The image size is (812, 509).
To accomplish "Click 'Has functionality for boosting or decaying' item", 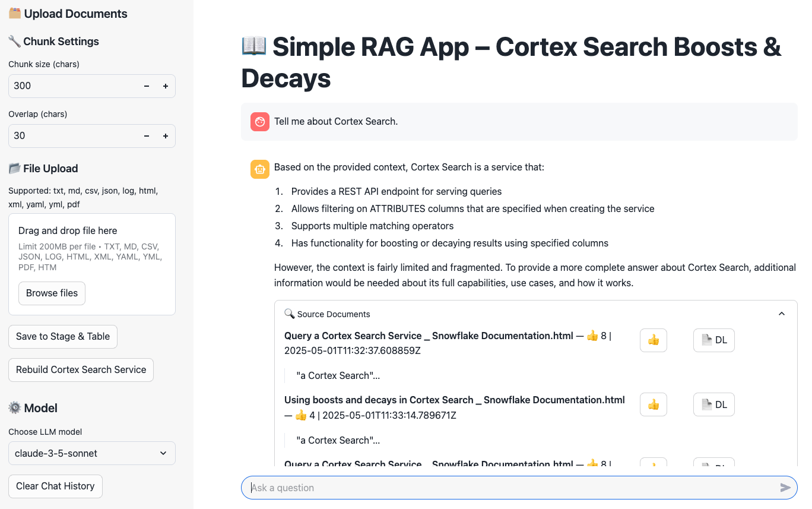I will click(x=449, y=244).
